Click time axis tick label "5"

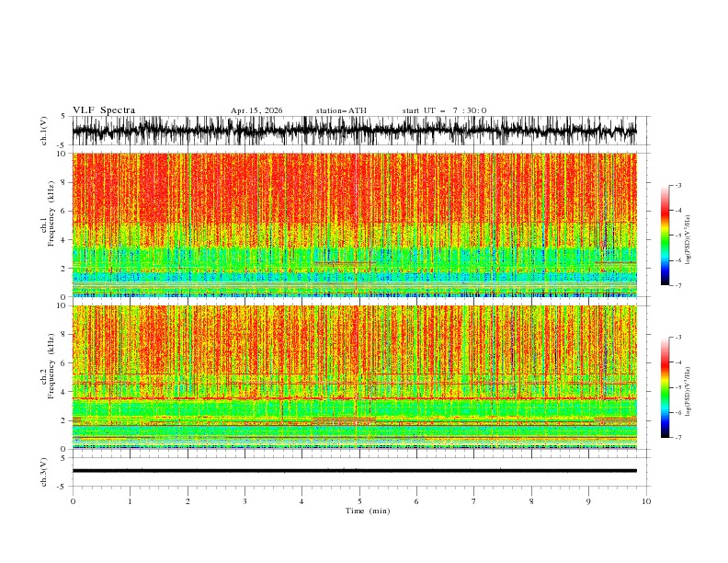pyautogui.click(x=359, y=501)
